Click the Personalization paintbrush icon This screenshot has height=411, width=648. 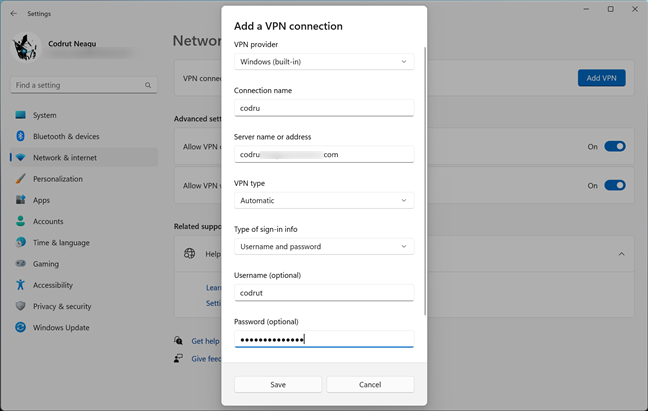20,179
